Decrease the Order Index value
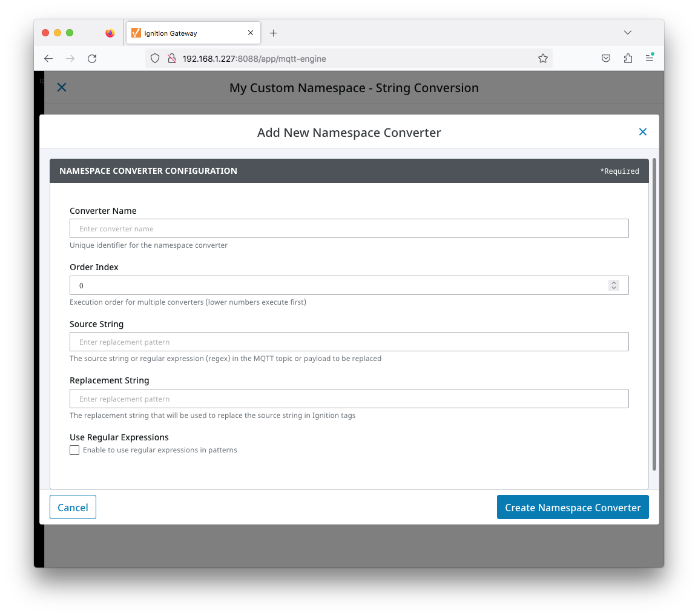The image size is (698, 616). click(613, 288)
